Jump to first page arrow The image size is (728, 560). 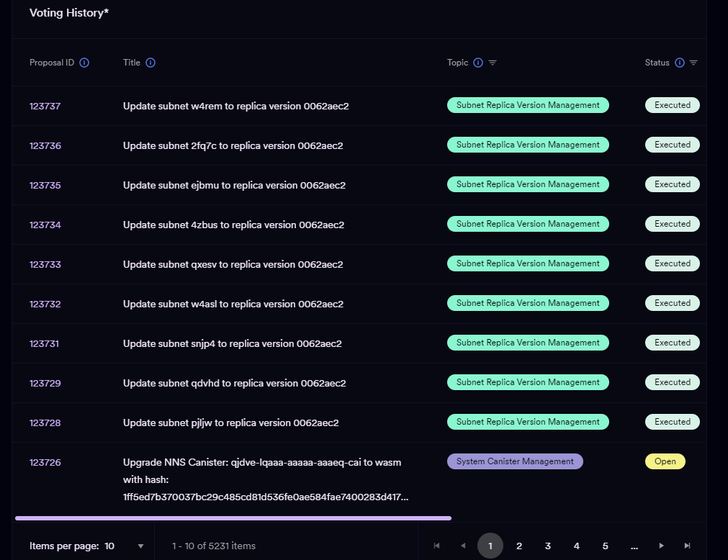(436, 546)
